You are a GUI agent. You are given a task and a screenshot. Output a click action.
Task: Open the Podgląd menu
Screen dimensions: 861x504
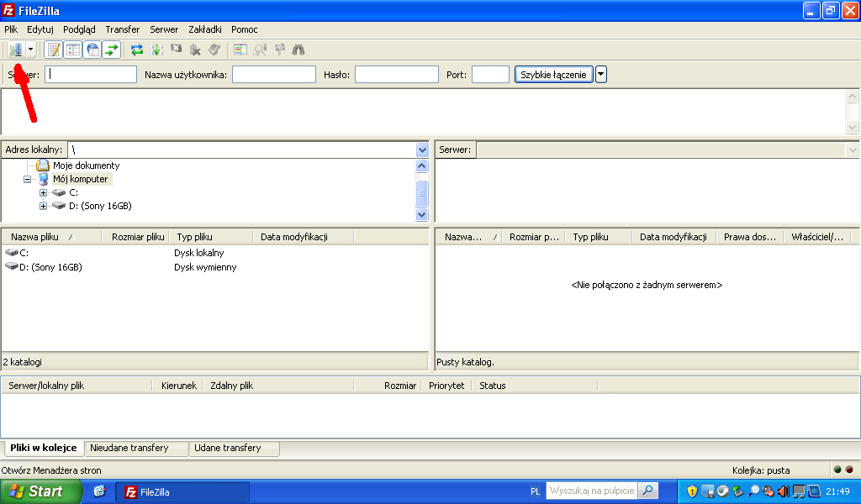pyautogui.click(x=79, y=29)
